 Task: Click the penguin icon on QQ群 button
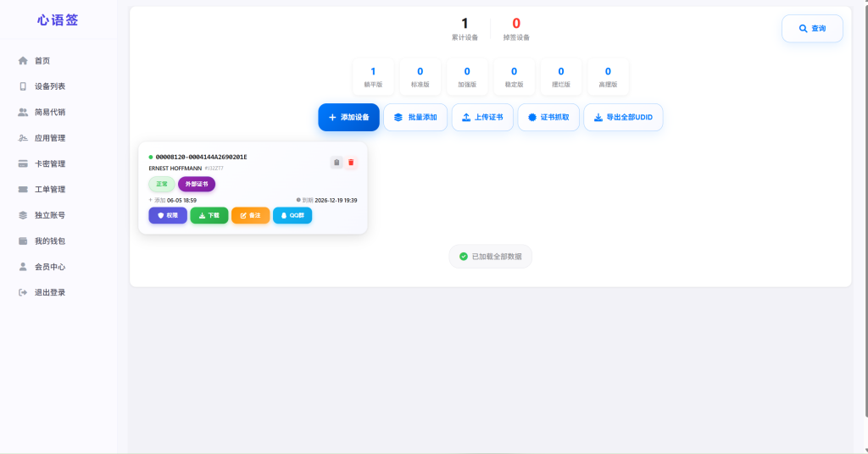coord(284,216)
